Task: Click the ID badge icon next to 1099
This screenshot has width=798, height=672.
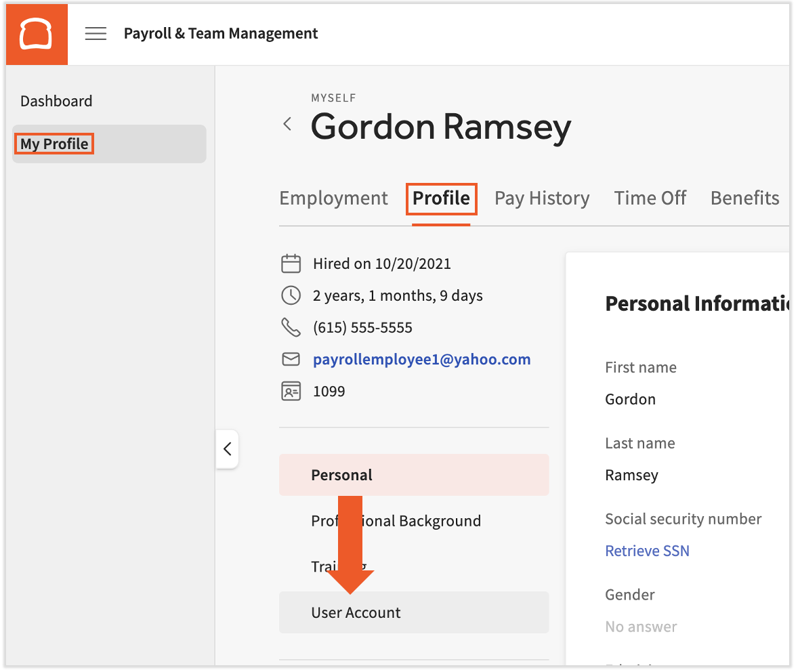Action: click(291, 391)
